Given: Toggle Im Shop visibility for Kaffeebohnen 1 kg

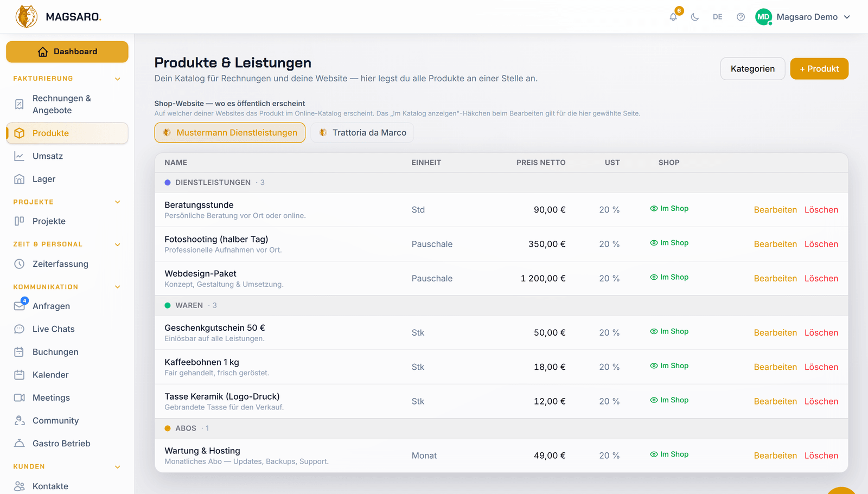Looking at the screenshot, I should (669, 366).
